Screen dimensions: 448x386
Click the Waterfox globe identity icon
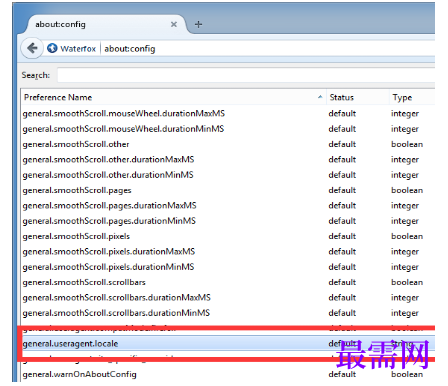(x=52, y=48)
